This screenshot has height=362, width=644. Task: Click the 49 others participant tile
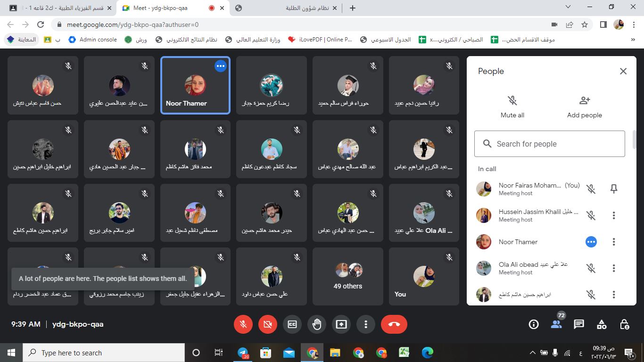(x=348, y=277)
